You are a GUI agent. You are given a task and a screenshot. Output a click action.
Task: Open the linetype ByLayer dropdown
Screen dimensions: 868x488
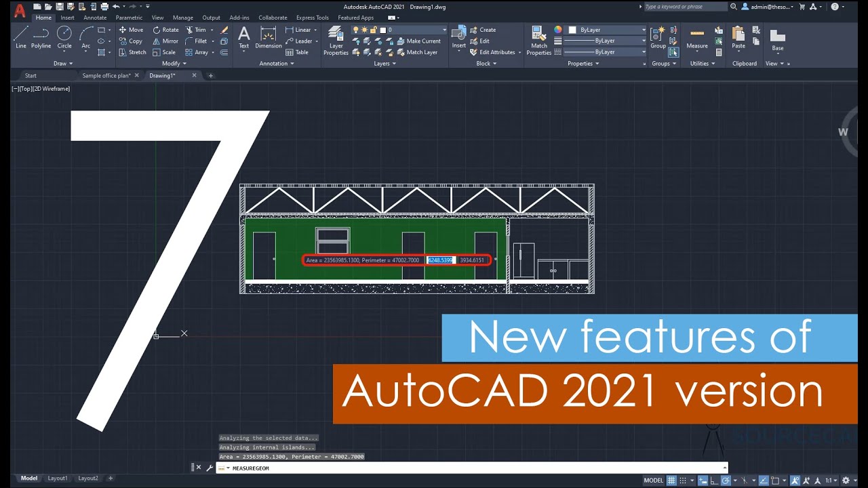point(643,52)
